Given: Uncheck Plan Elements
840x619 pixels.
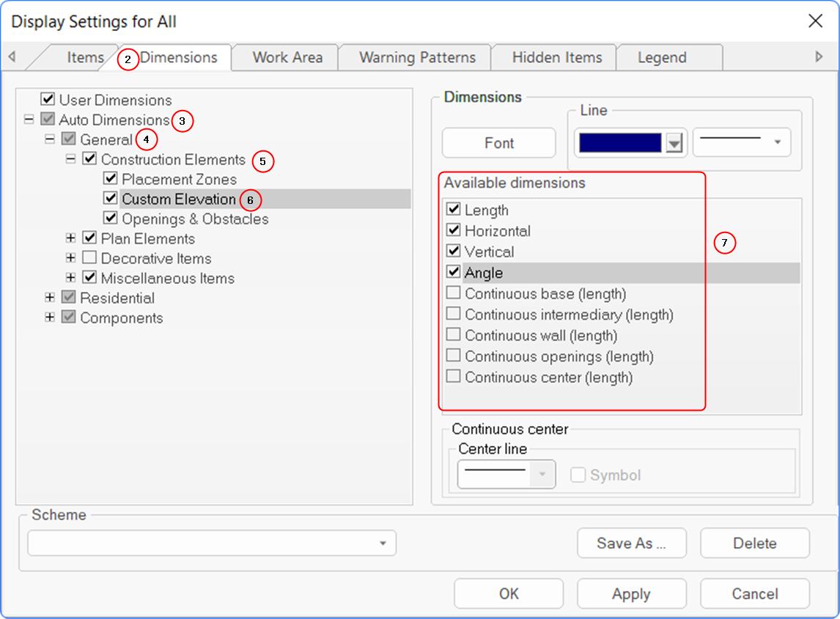Looking at the screenshot, I should pos(89,238).
